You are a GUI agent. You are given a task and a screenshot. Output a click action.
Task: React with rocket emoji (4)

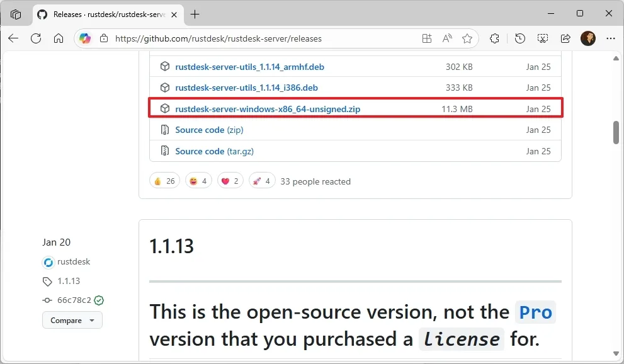coord(262,181)
